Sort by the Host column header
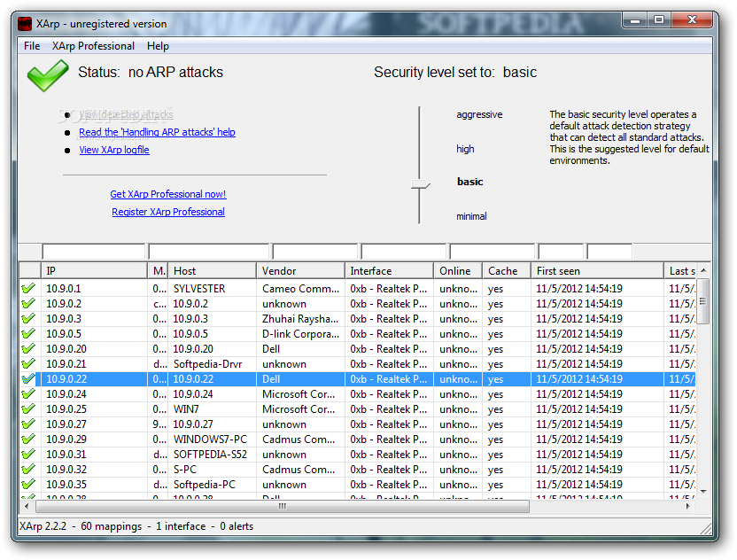This screenshot has width=737, height=560. 212,271
